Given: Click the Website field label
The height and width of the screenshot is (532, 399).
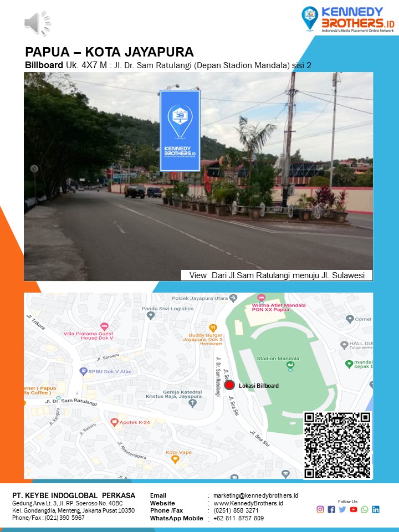Looking at the screenshot, I should click(162, 503).
